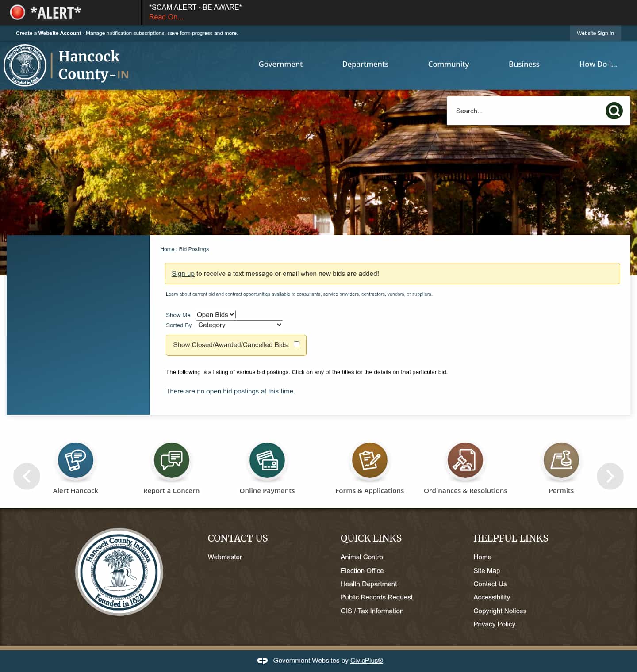Advance the quick links carousel with right arrow
The height and width of the screenshot is (672, 637).
click(x=610, y=476)
